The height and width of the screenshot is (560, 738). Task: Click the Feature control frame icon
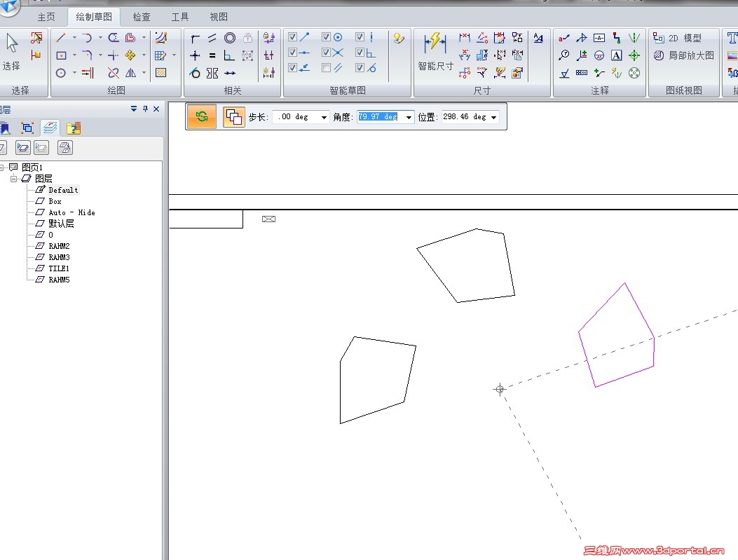pyautogui.click(x=582, y=73)
